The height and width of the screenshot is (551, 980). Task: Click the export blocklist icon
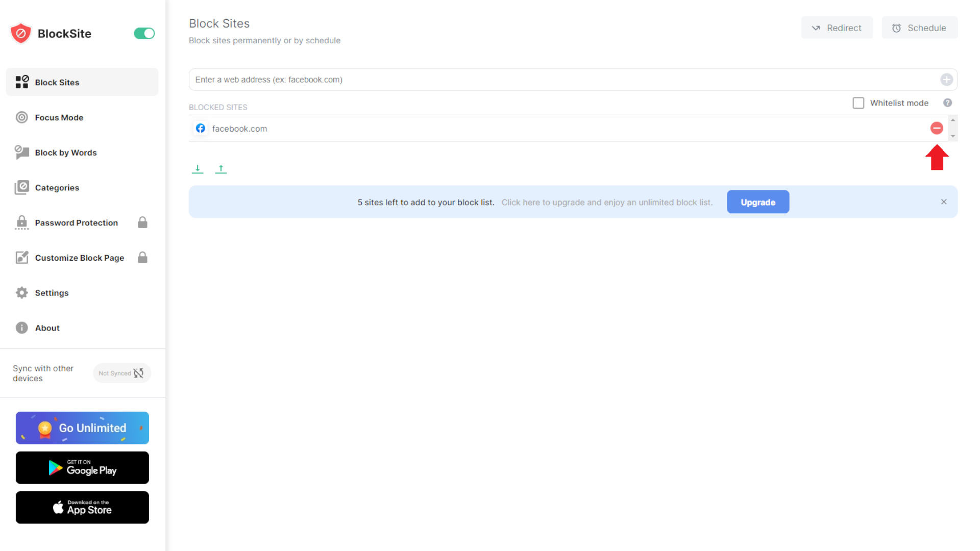tap(221, 168)
